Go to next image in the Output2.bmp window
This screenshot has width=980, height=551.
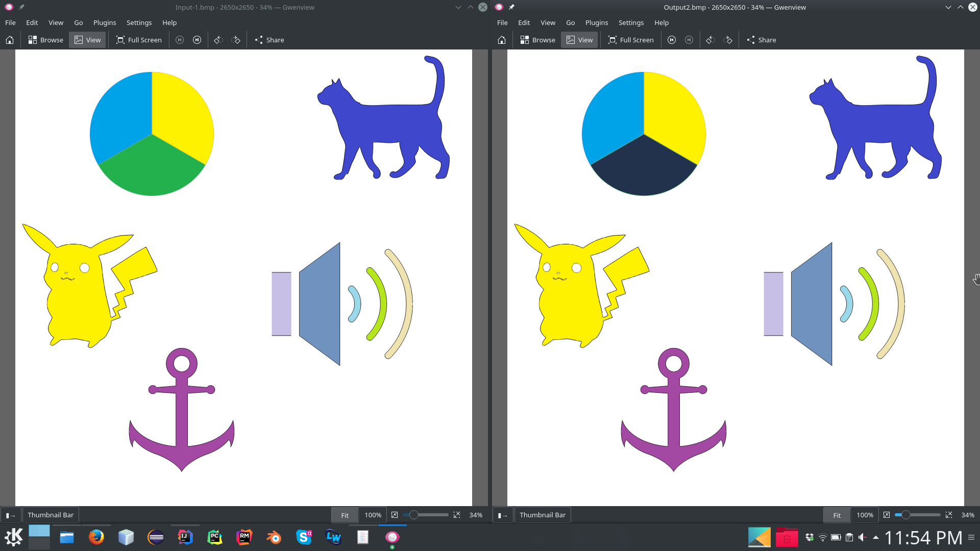pyautogui.click(x=689, y=40)
